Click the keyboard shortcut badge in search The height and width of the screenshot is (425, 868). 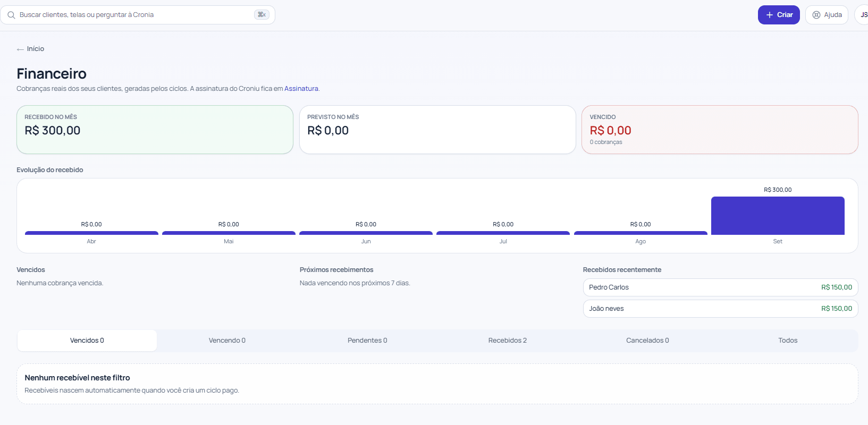point(262,15)
